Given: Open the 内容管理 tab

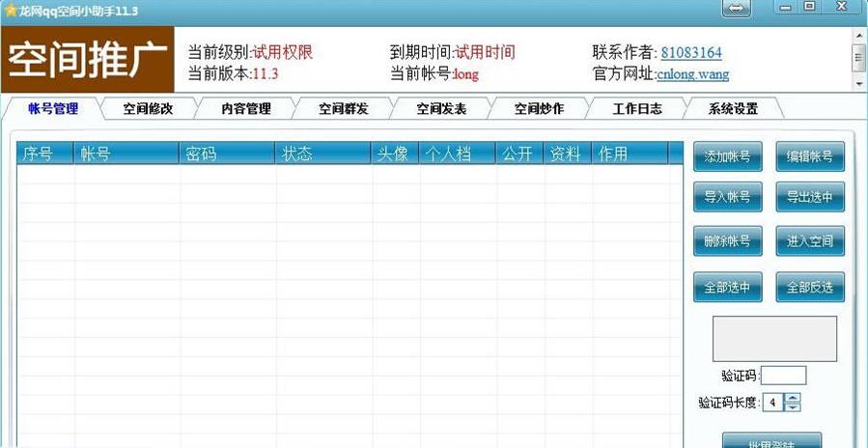Looking at the screenshot, I should [x=245, y=109].
